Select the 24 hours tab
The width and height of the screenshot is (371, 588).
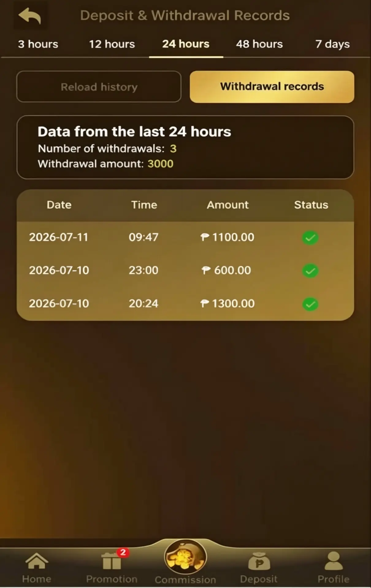coord(186,44)
